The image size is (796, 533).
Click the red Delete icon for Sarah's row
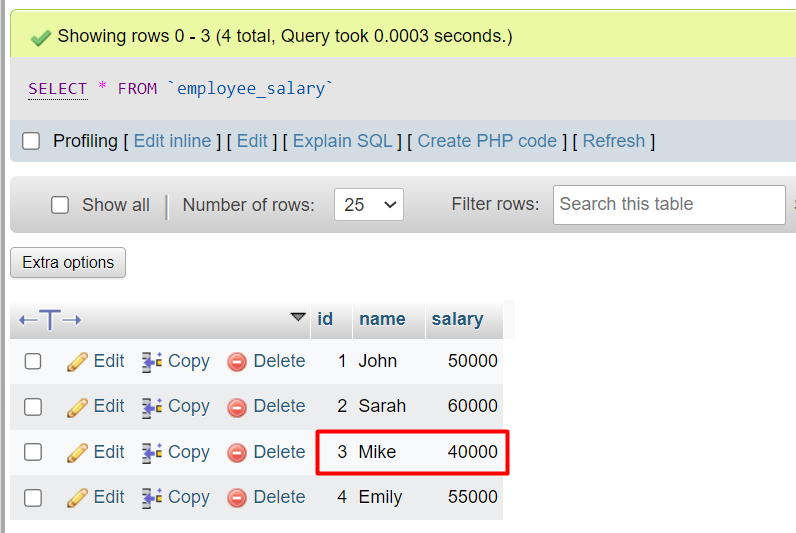tap(237, 407)
